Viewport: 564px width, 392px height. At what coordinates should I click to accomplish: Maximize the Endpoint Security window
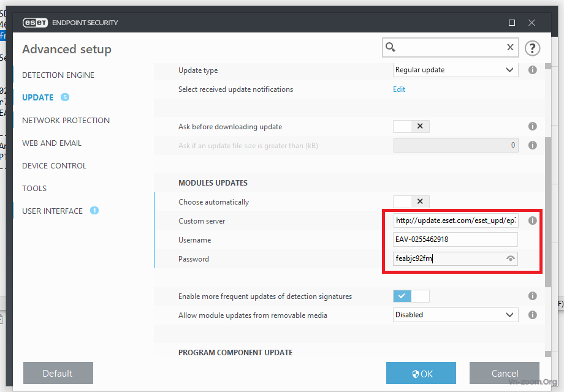[512, 23]
